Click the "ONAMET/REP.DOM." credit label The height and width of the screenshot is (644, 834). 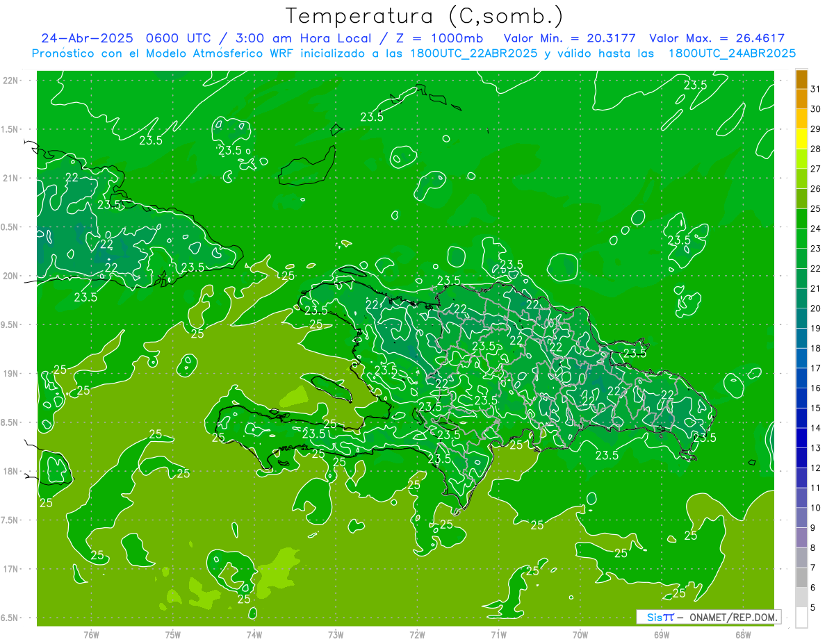pyautogui.click(x=733, y=617)
